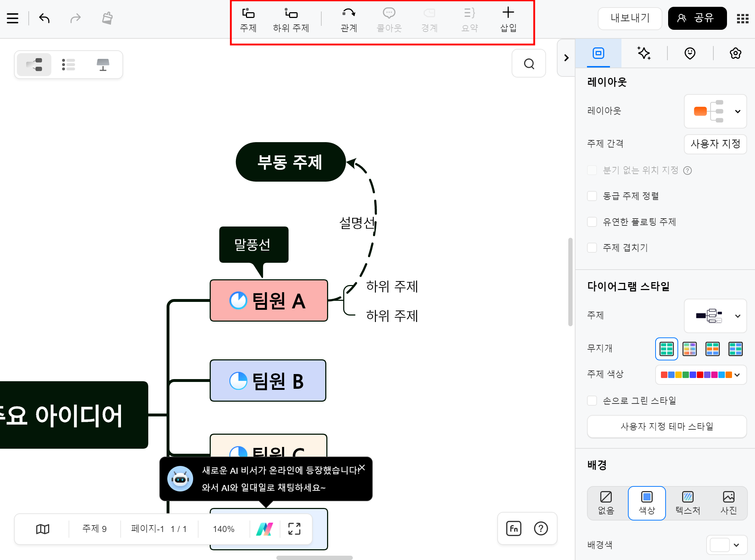Enable 주제 겹치기 checkbox
Image resolution: width=755 pixels, height=560 pixels.
point(592,248)
